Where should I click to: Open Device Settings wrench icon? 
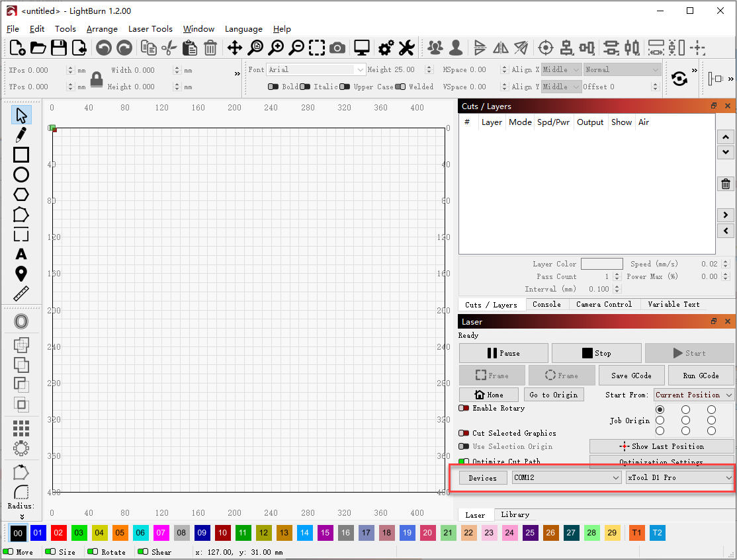point(406,48)
